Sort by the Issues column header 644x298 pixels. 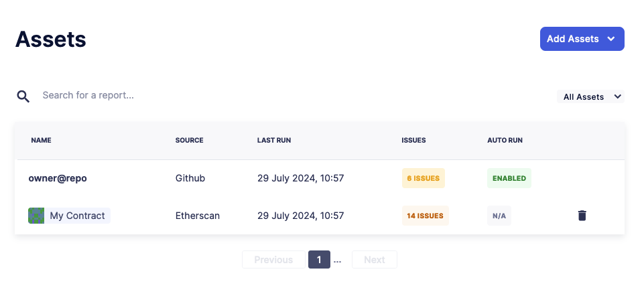tap(413, 141)
